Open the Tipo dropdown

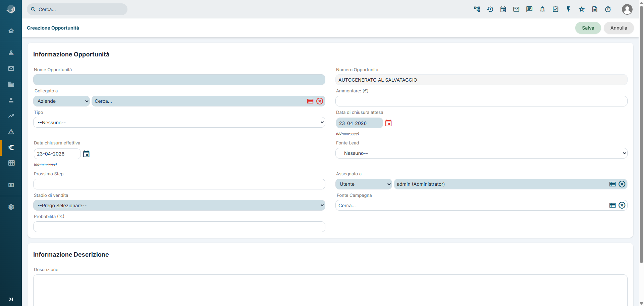[179, 122]
